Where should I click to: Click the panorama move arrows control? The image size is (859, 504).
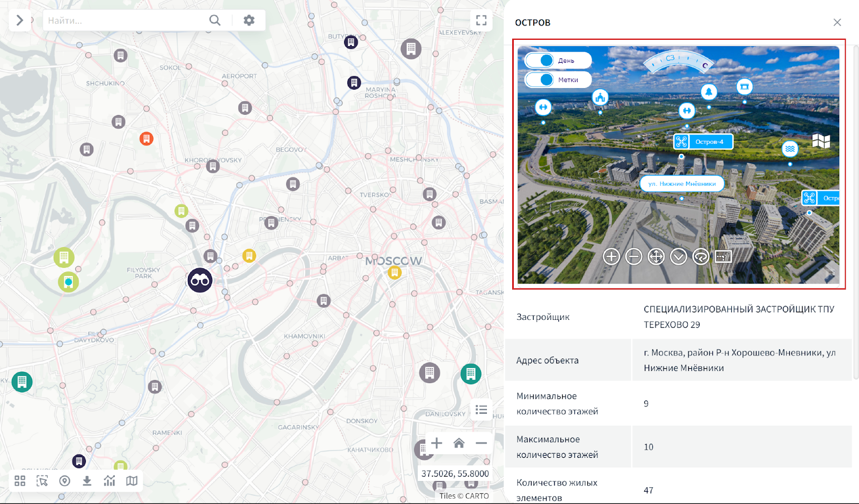656,257
